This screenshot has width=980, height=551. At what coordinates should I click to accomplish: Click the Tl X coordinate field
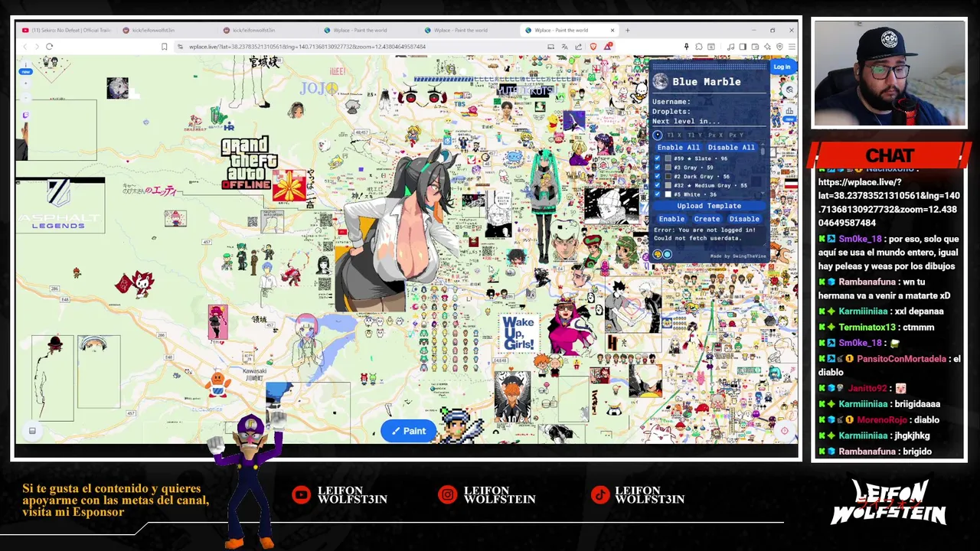674,135
